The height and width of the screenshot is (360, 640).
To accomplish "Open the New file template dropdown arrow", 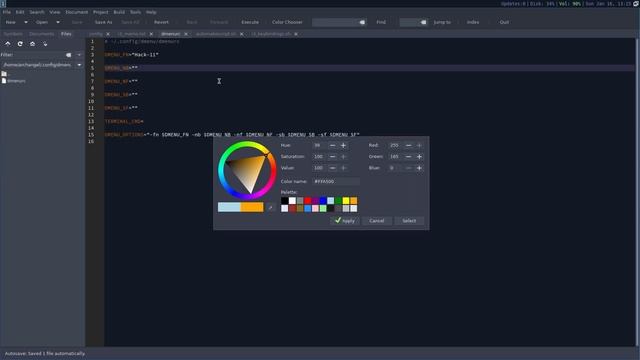I will click(26, 22).
